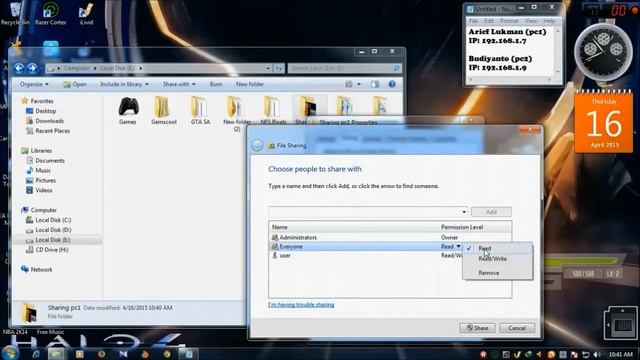Select the NFS Rivals folder
640x360 pixels.
tap(273, 111)
